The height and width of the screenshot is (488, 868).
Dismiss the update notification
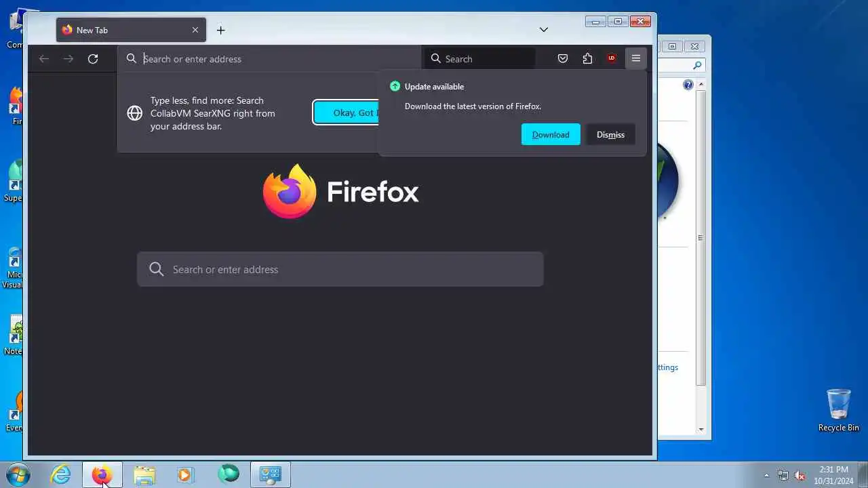coord(610,134)
